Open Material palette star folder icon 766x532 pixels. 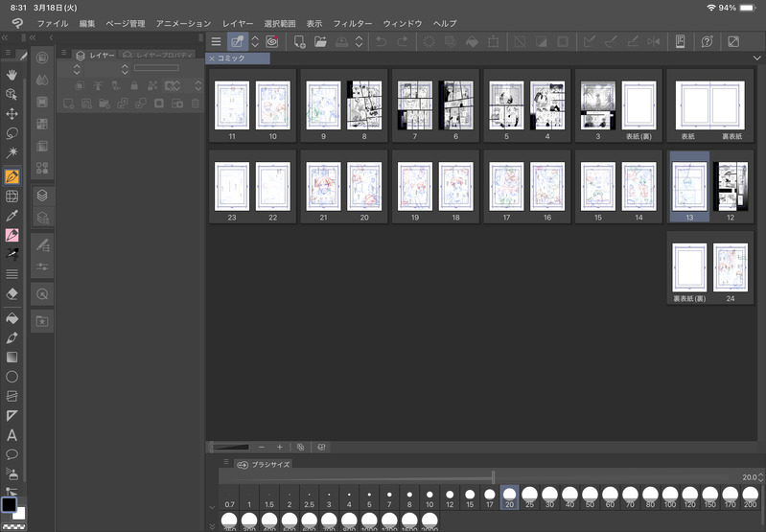coord(42,321)
